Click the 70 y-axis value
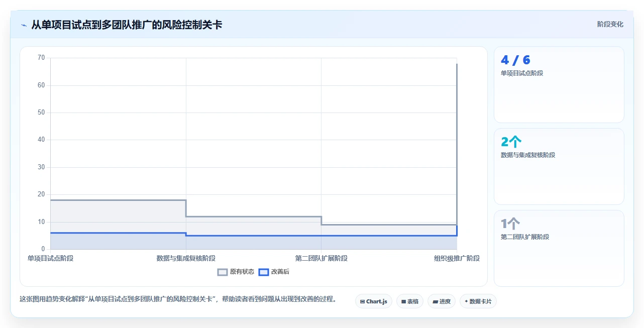 tap(41, 58)
